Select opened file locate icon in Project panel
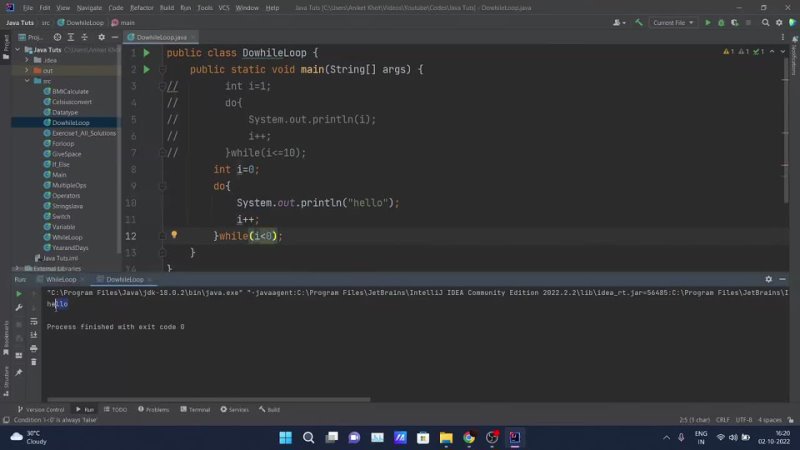Viewport: 800px width, 450px height. coord(57,37)
